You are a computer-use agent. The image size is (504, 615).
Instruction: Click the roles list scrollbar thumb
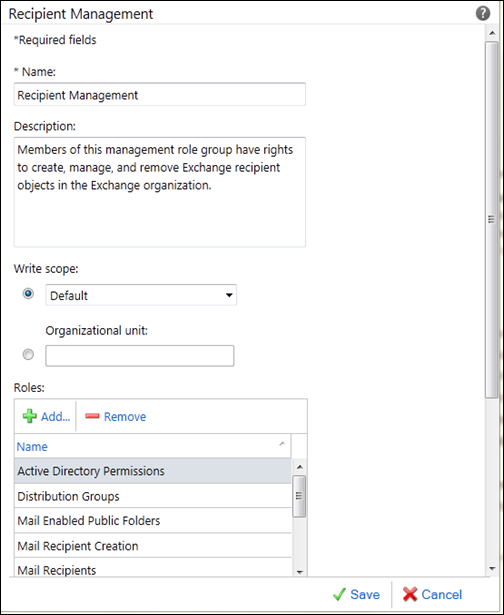click(x=299, y=496)
